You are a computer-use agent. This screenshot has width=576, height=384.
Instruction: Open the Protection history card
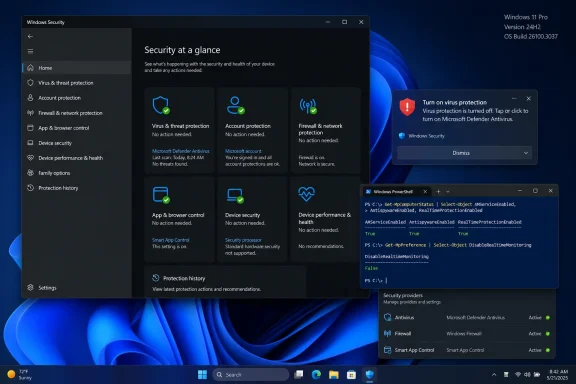(224, 282)
